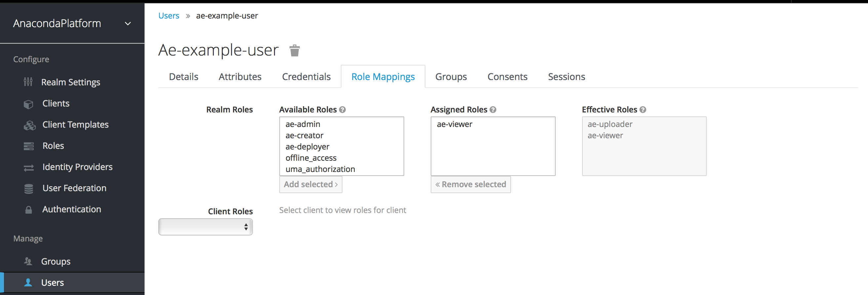
Task: Click the trash icon to delete user
Action: (x=295, y=51)
